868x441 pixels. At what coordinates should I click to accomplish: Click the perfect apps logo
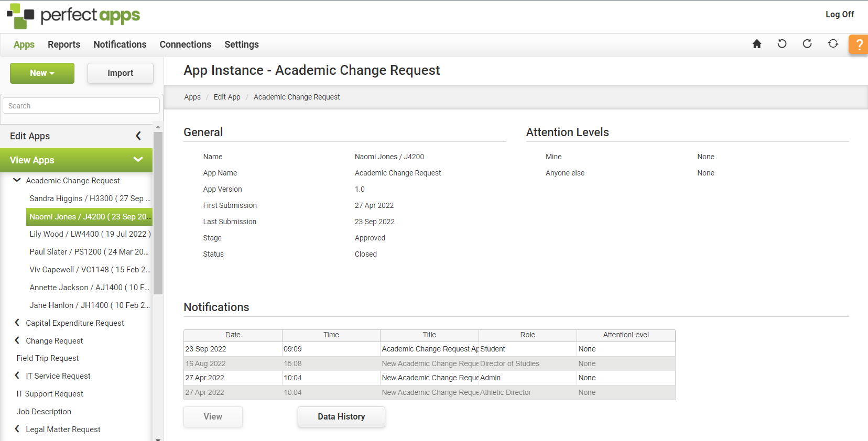[73, 16]
